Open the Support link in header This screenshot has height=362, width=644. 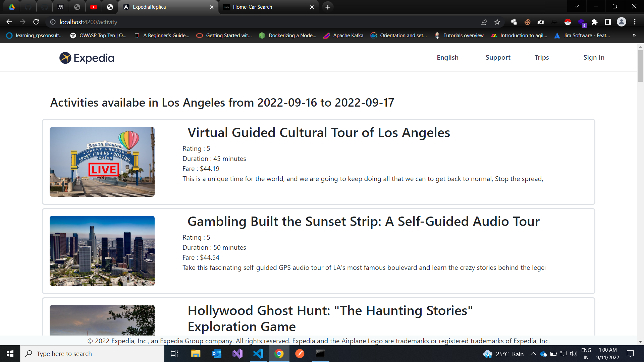click(498, 57)
